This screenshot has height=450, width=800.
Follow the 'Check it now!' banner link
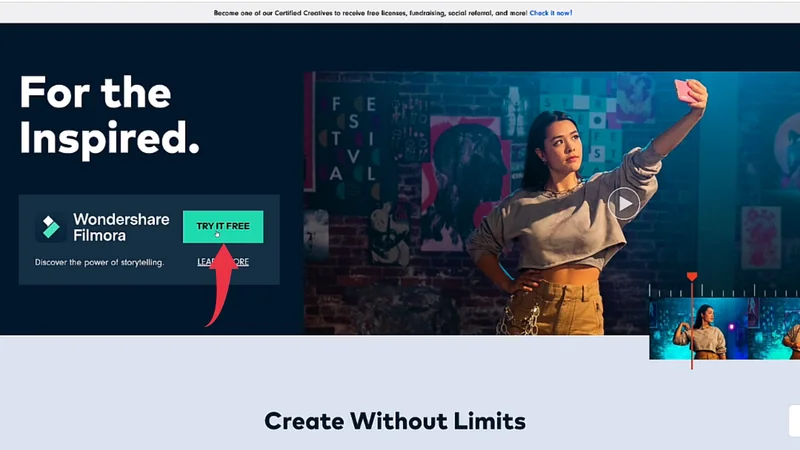pos(551,13)
